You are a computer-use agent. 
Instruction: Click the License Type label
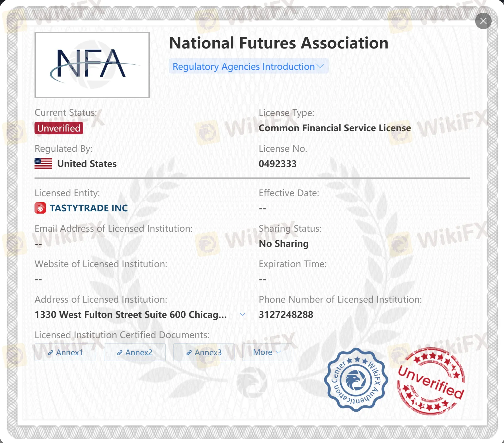[287, 113]
